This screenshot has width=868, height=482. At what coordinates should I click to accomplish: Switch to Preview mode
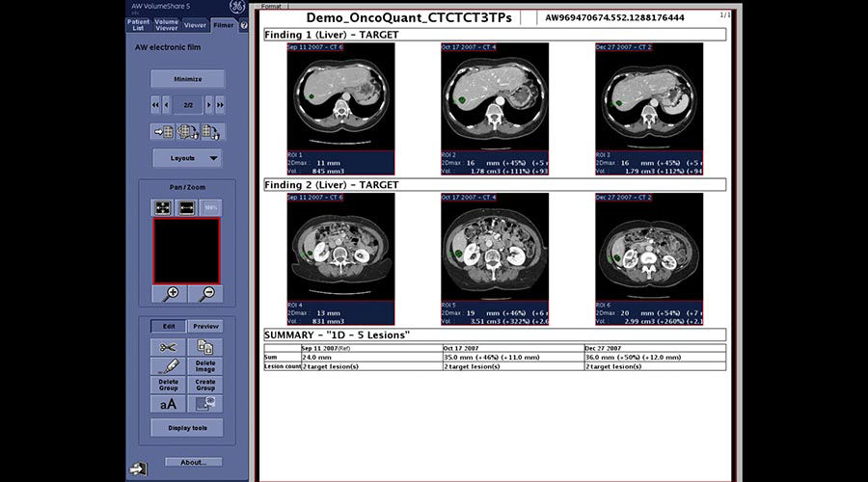click(205, 327)
